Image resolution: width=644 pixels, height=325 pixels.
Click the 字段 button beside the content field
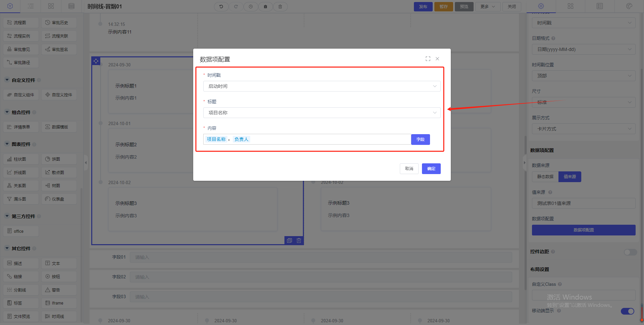click(x=420, y=140)
